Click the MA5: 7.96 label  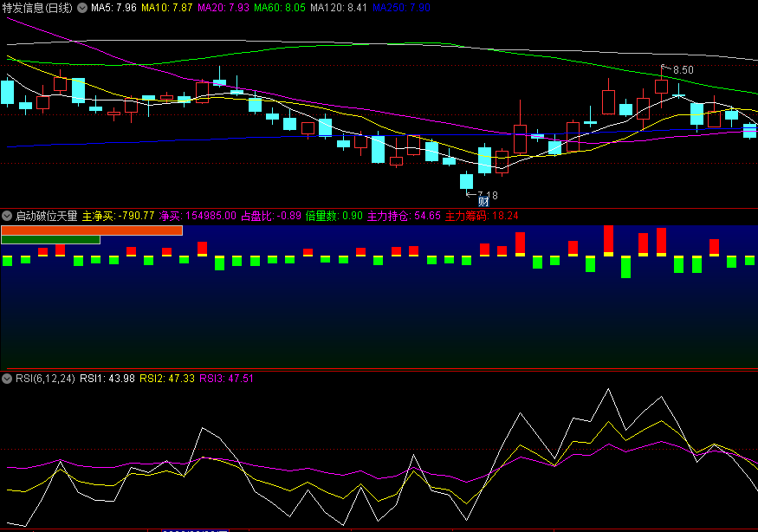(113, 8)
